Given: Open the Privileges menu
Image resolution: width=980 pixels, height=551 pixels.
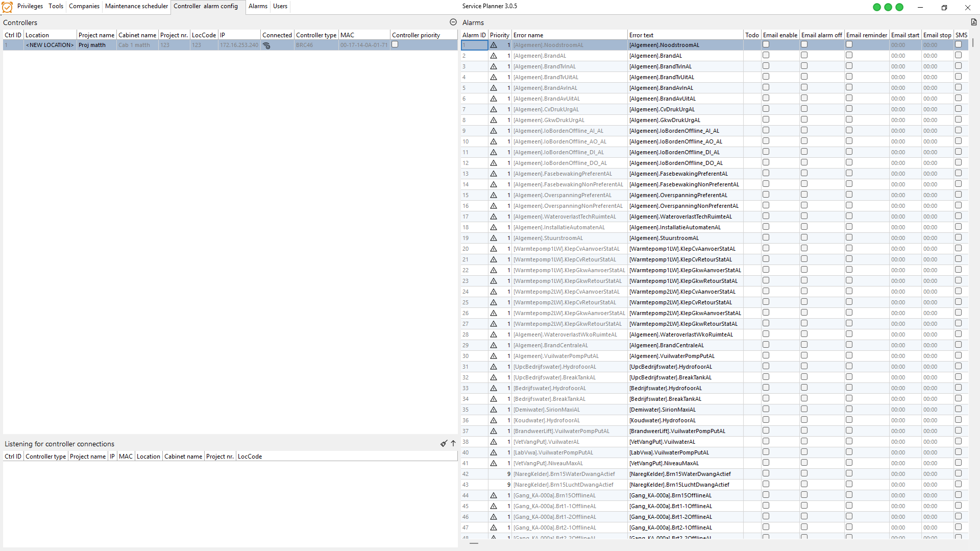Looking at the screenshot, I should 30,6.
